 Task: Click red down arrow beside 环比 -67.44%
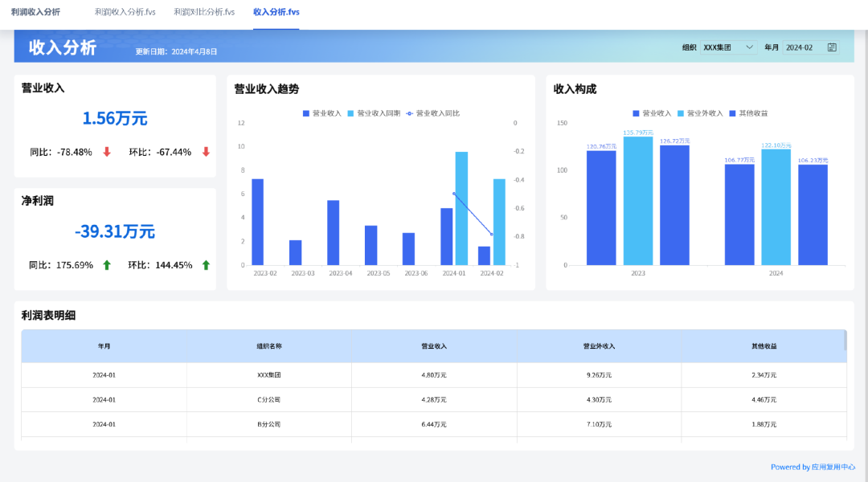tap(206, 152)
